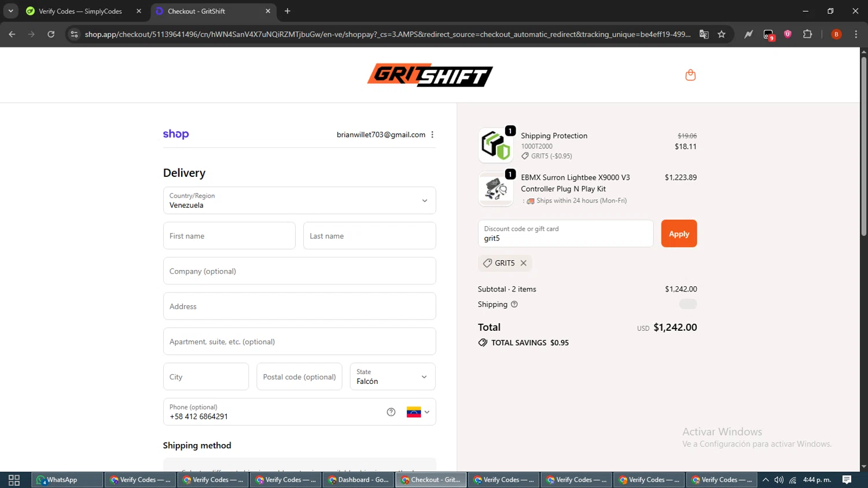This screenshot has height=488, width=868.
Task: Open the Venezuela flag country code picker
Action: tap(418, 412)
